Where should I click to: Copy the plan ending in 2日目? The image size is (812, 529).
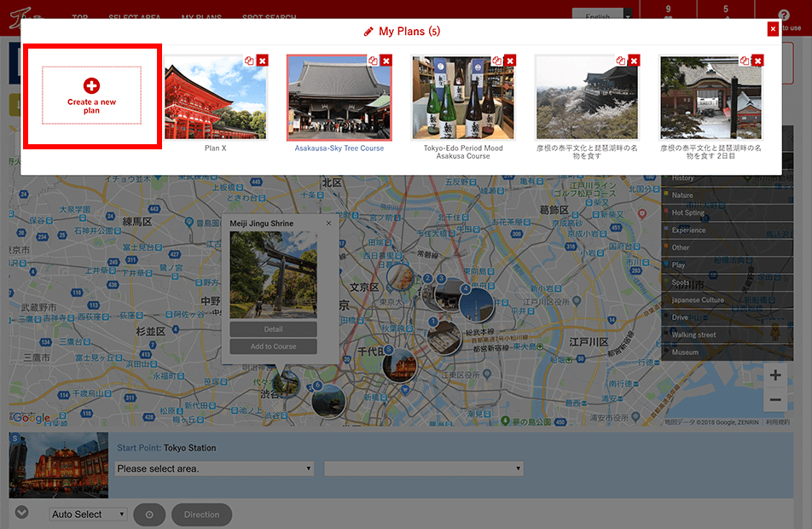pyautogui.click(x=744, y=61)
